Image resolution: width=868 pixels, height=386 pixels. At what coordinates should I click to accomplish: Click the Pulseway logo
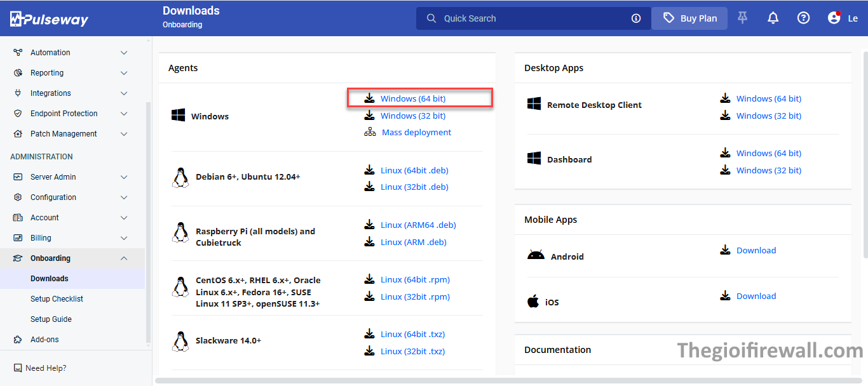49,19
